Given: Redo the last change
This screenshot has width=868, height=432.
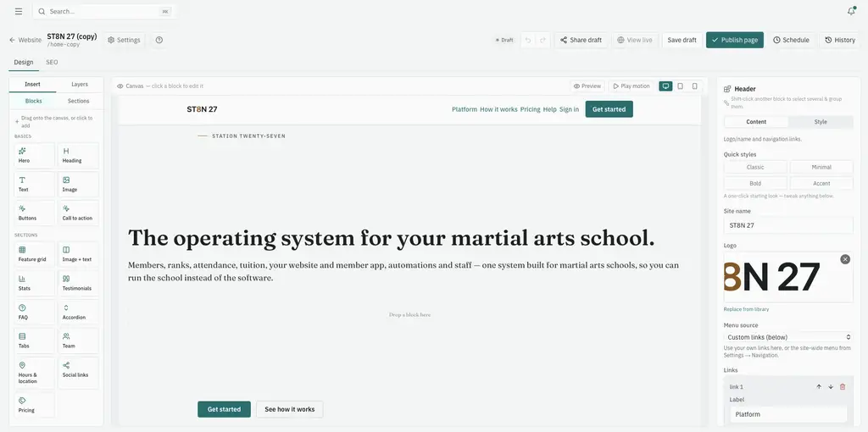Looking at the screenshot, I should click(x=543, y=40).
